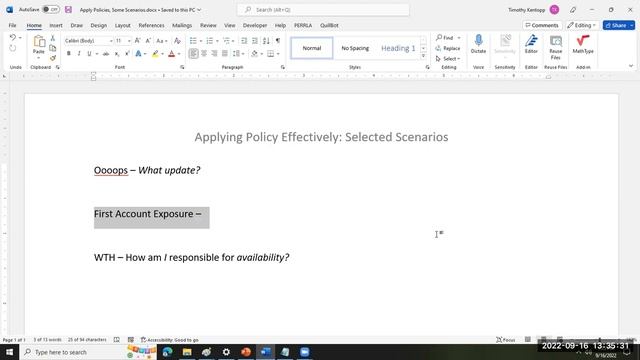
Task: Click the Find button
Action: click(x=444, y=38)
